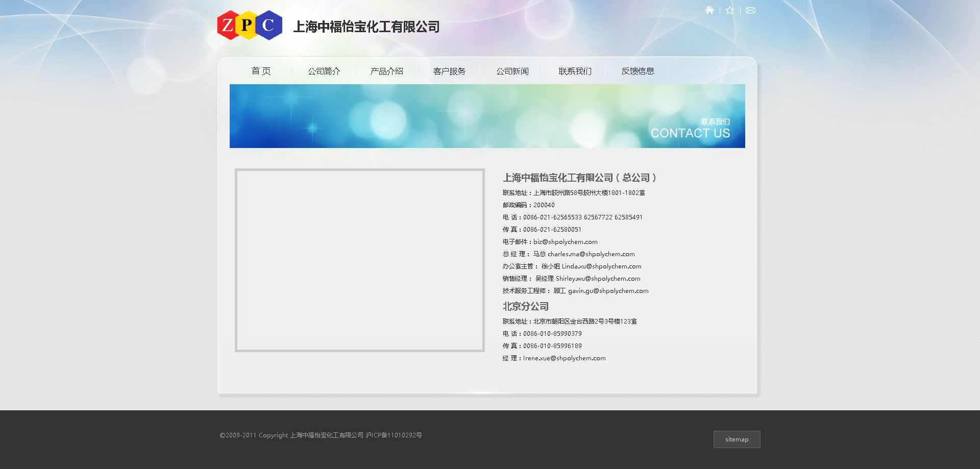Click Irene.xue@shpolychem.com email
This screenshot has width=980, height=469.
(x=564, y=358)
